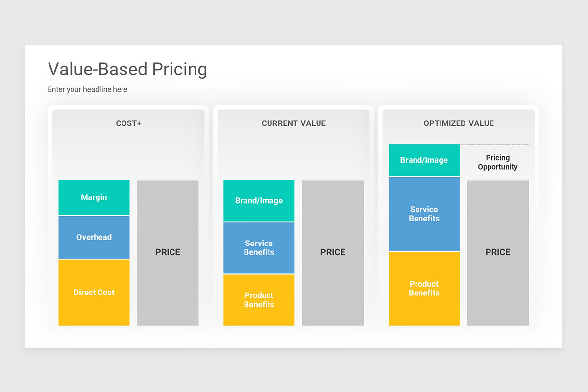Image resolution: width=588 pixels, height=392 pixels.
Task: Click the Product Benefits block in Optimized Value
Action: [424, 289]
